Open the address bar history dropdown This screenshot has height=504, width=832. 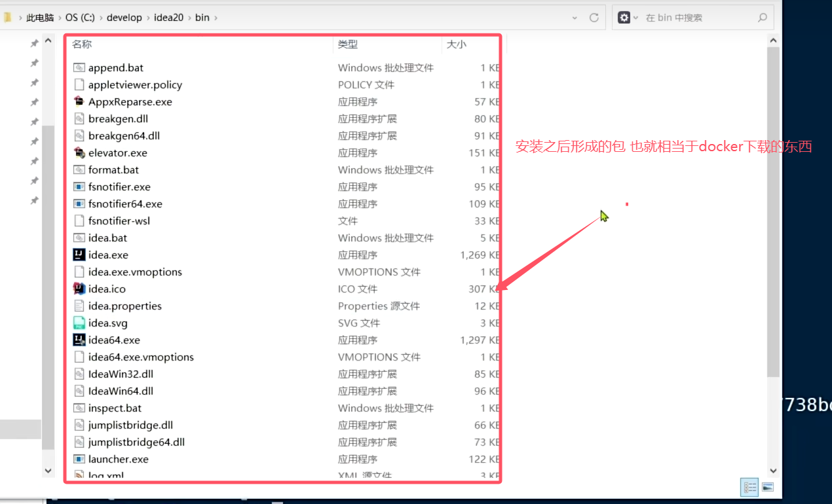pos(575,18)
